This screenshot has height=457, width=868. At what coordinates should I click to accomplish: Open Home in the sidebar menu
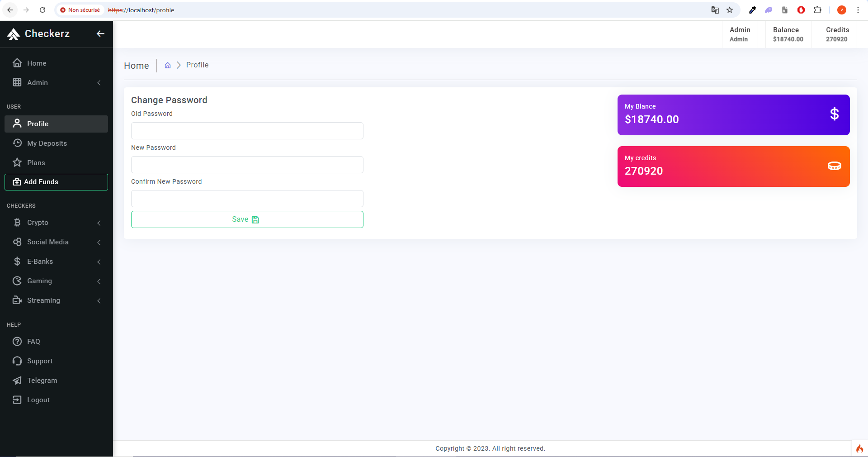click(56, 63)
